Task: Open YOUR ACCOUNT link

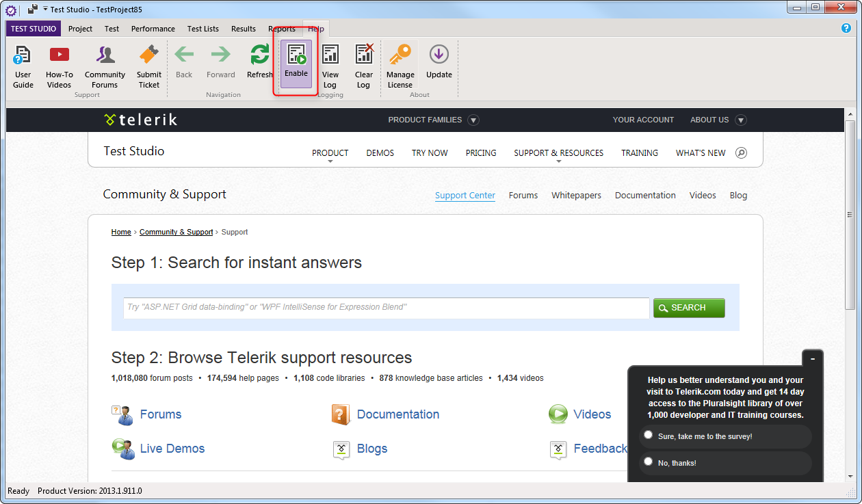Action: click(x=643, y=120)
